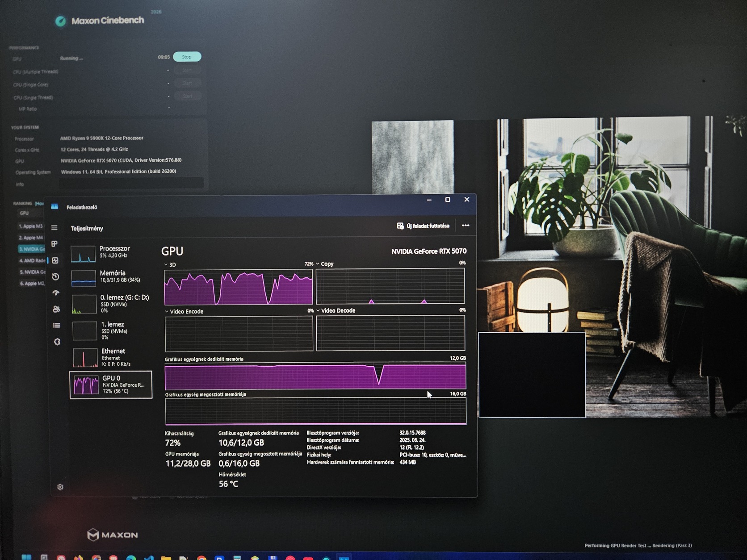Select Processzor in the performance list

111,253
